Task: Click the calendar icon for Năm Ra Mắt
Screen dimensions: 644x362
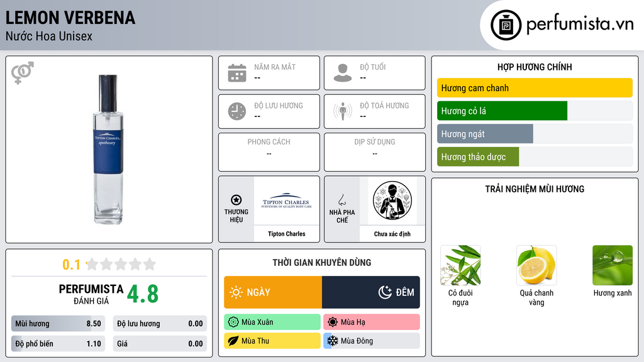Action: (237, 73)
